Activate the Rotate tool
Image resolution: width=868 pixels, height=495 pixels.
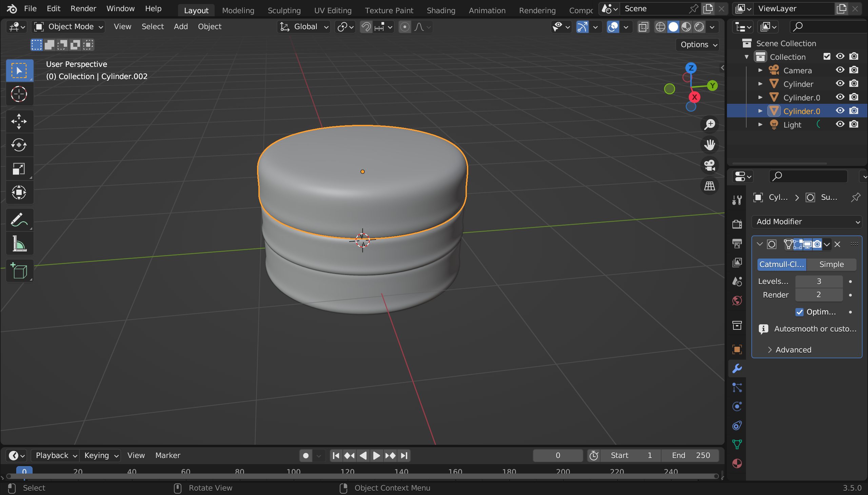(19, 145)
